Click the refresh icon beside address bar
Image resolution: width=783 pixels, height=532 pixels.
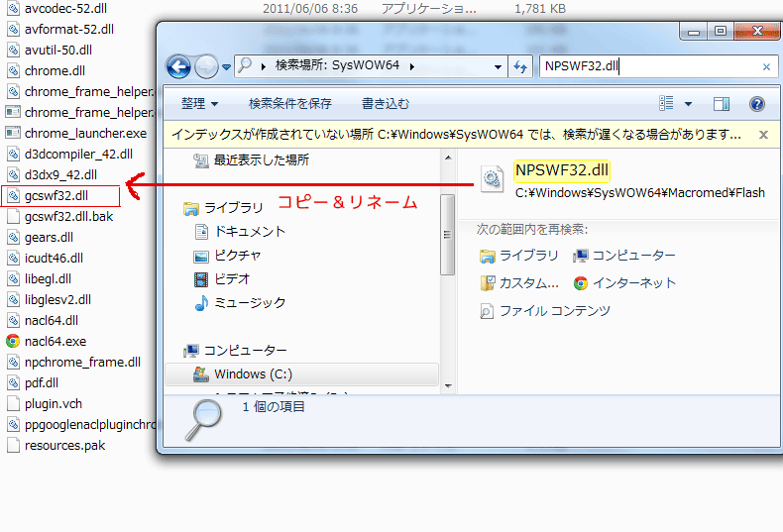[x=520, y=66]
